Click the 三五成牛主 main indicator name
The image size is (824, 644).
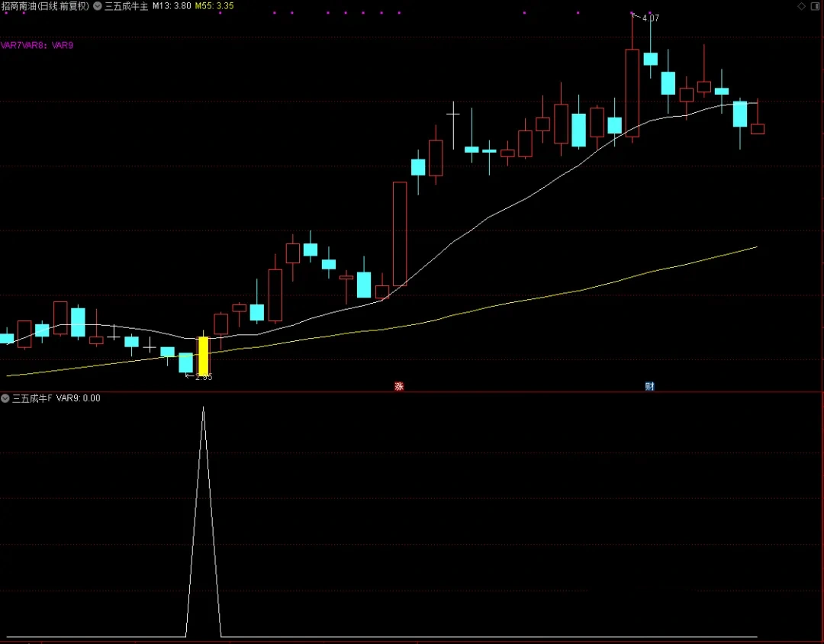(127, 6)
